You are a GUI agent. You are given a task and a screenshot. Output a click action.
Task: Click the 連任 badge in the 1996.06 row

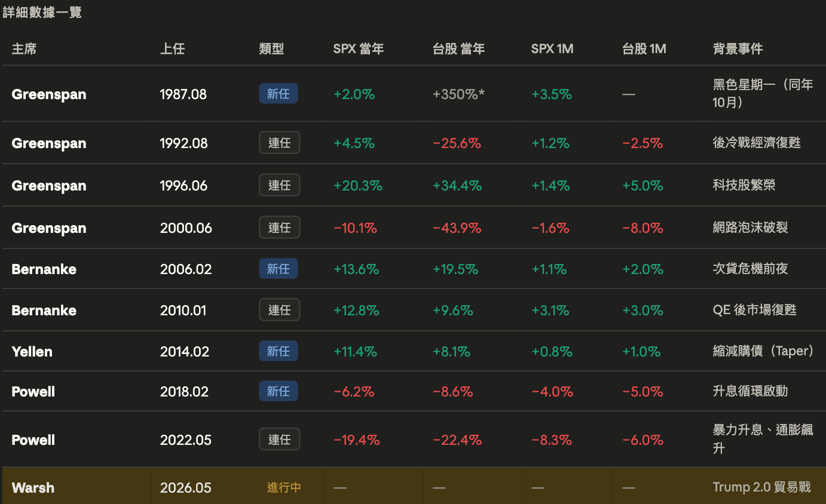(x=279, y=185)
